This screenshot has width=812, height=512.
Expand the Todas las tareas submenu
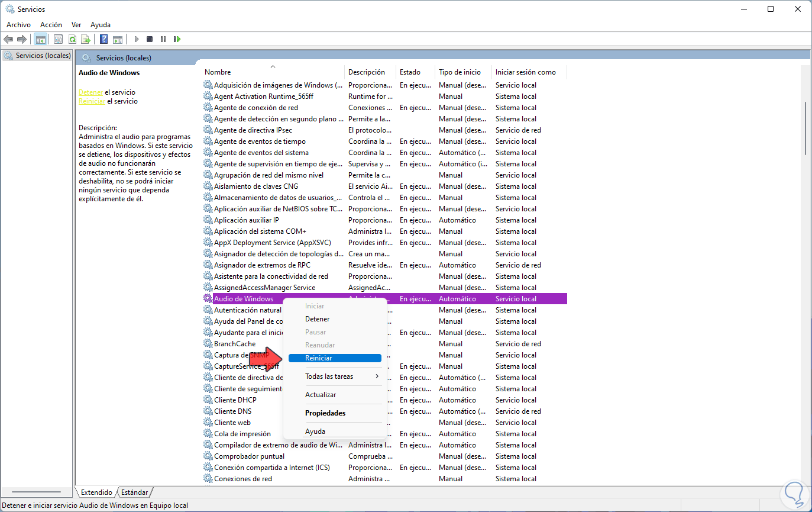[x=335, y=376]
